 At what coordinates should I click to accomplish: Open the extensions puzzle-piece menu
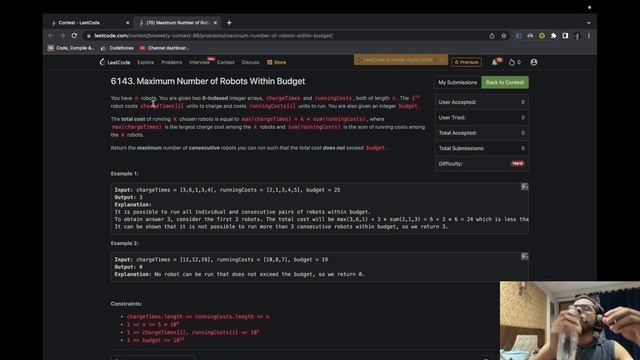[x=553, y=36]
